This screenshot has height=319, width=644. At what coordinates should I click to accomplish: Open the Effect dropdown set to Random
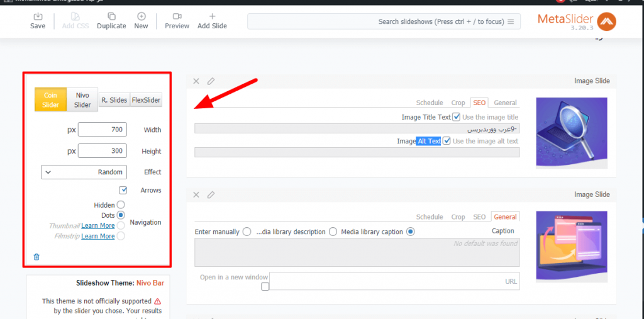click(x=84, y=172)
